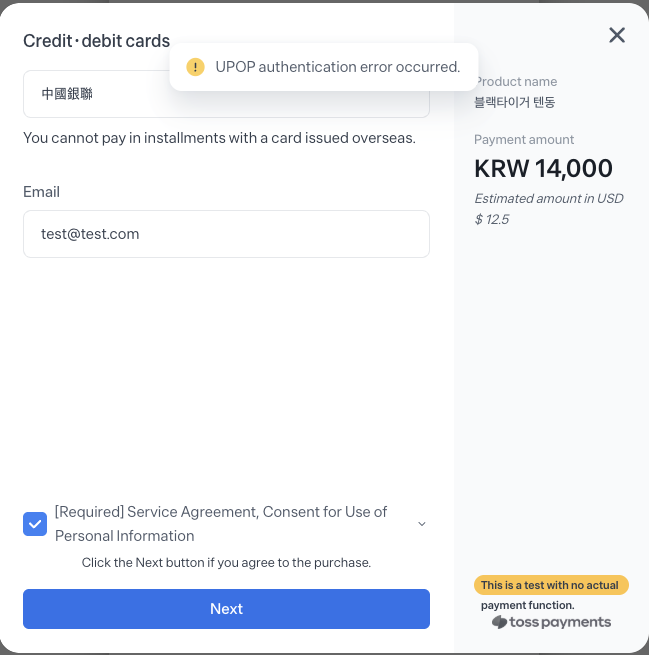This screenshot has height=655, width=649.
Task: Click the Service Agreement consent label text
Action: [x=221, y=524]
